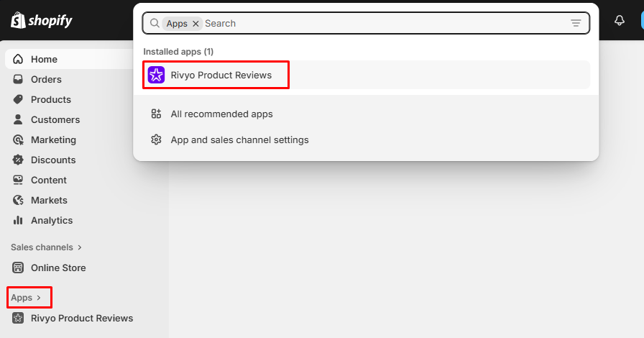Viewport: 644px width, 338px height.
Task: Click the sidebar Rivyo star icon
Action: tap(18, 319)
